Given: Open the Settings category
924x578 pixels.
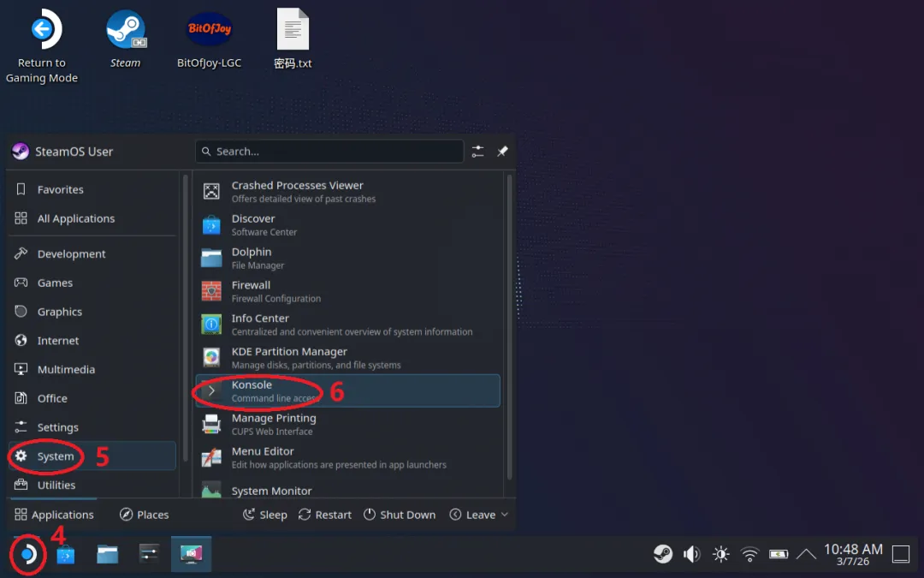Looking at the screenshot, I should (92, 427).
